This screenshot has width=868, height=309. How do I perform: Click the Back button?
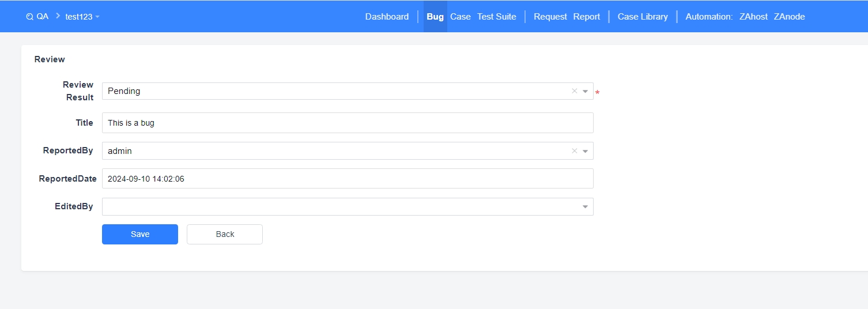[x=225, y=234]
